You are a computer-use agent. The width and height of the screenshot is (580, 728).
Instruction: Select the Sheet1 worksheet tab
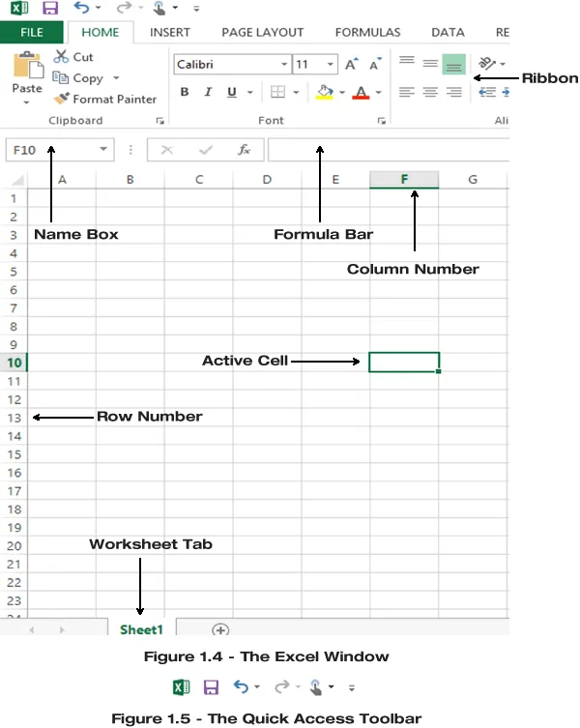(141, 628)
